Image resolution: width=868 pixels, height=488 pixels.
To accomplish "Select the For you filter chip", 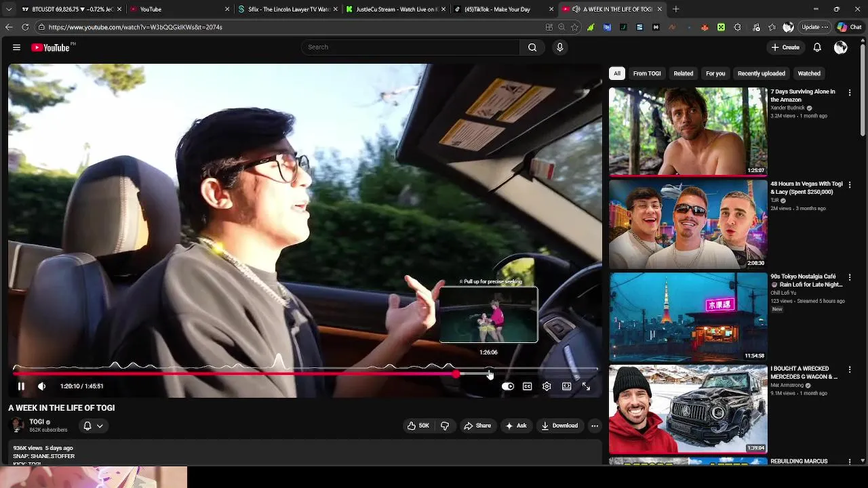I will pos(715,73).
